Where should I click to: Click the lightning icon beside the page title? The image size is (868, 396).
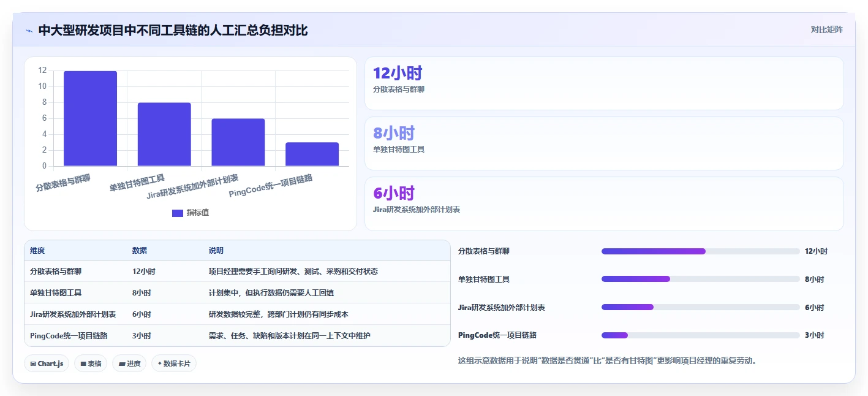click(29, 30)
